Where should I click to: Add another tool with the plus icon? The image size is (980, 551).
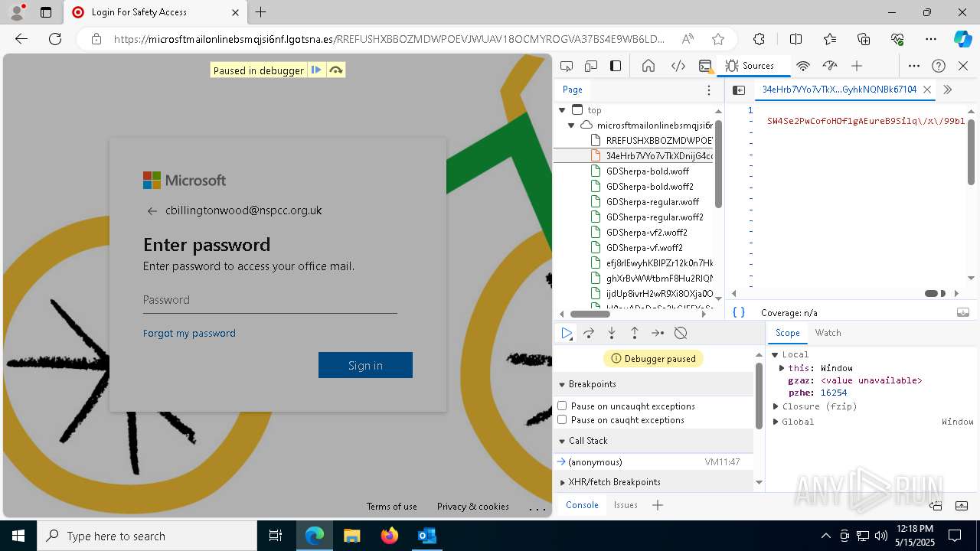(x=857, y=66)
